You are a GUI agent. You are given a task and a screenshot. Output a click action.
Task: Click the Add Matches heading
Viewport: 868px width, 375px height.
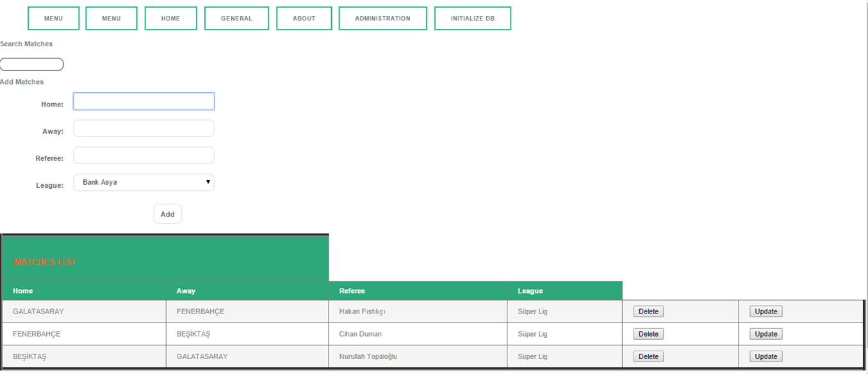pos(22,82)
